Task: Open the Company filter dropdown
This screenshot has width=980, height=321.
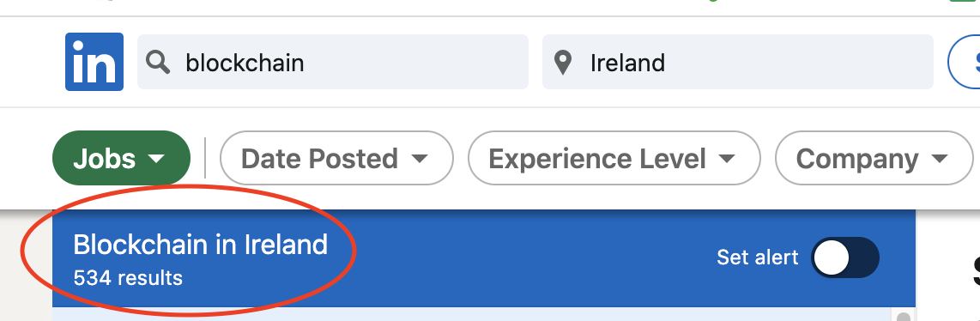Action: (874, 158)
